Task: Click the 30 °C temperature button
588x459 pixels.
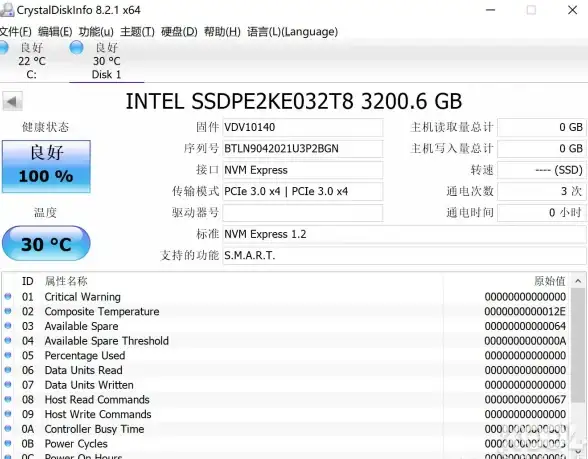Action: [46, 244]
